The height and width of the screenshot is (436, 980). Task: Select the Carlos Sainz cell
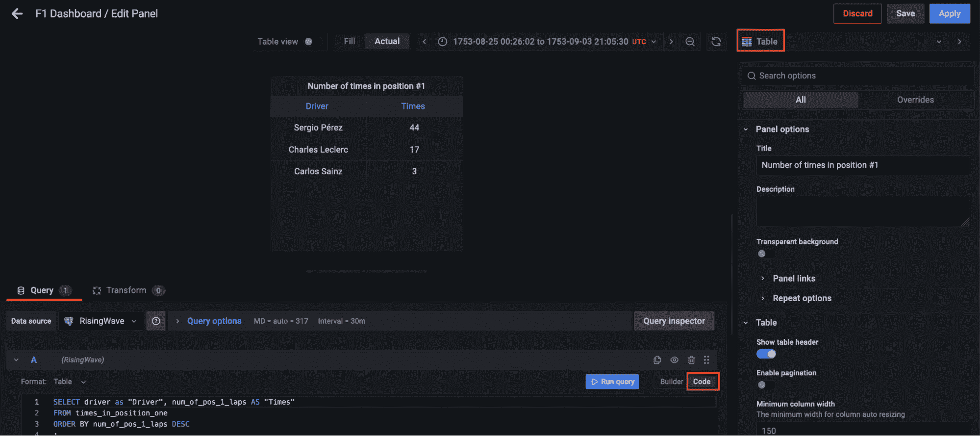point(318,172)
